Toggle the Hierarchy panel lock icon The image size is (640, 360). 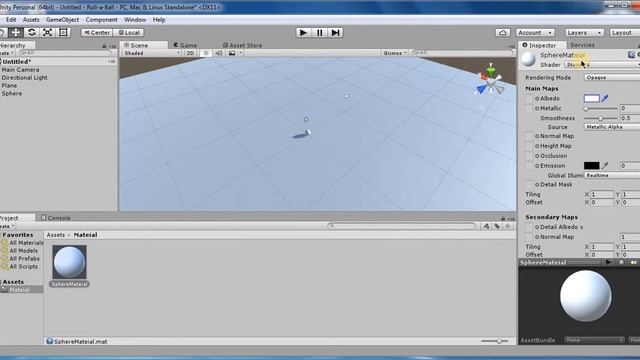tap(104, 46)
